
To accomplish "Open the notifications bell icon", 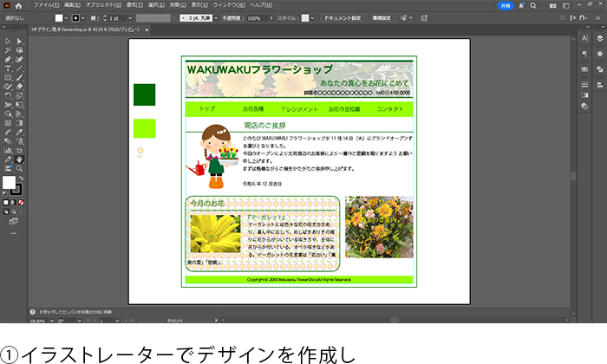I will point(521,5).
